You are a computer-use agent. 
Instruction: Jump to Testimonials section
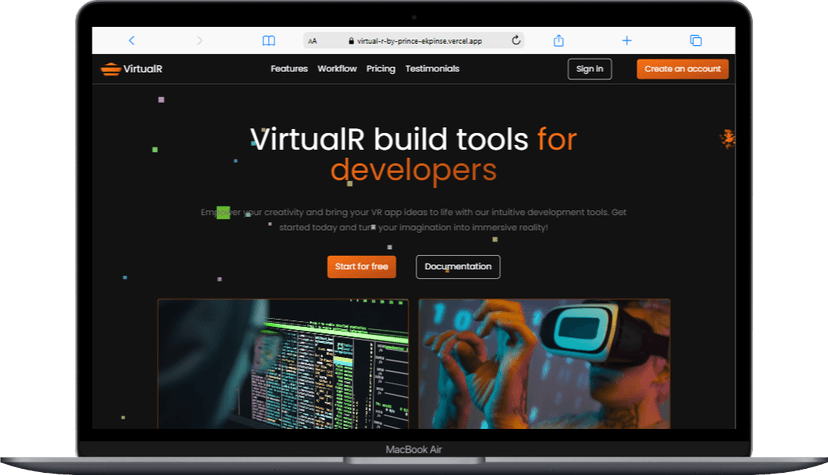(432, 69)
